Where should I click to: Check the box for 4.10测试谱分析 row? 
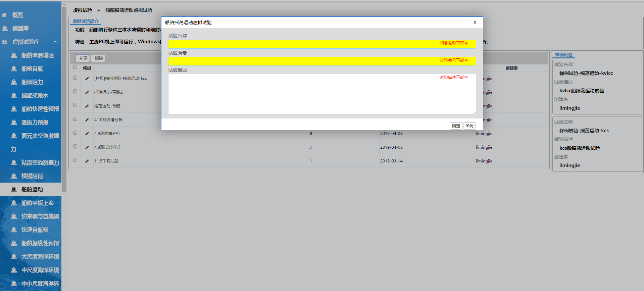point(75,119)
